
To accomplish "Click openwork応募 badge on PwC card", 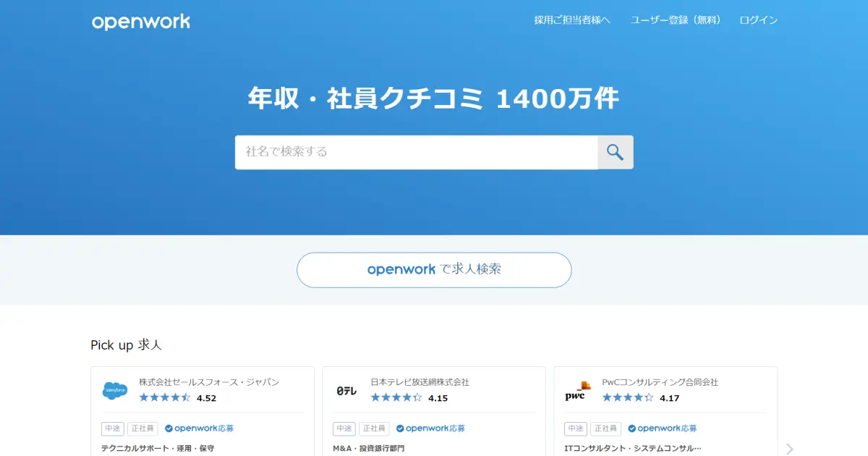I will point(663,428).
